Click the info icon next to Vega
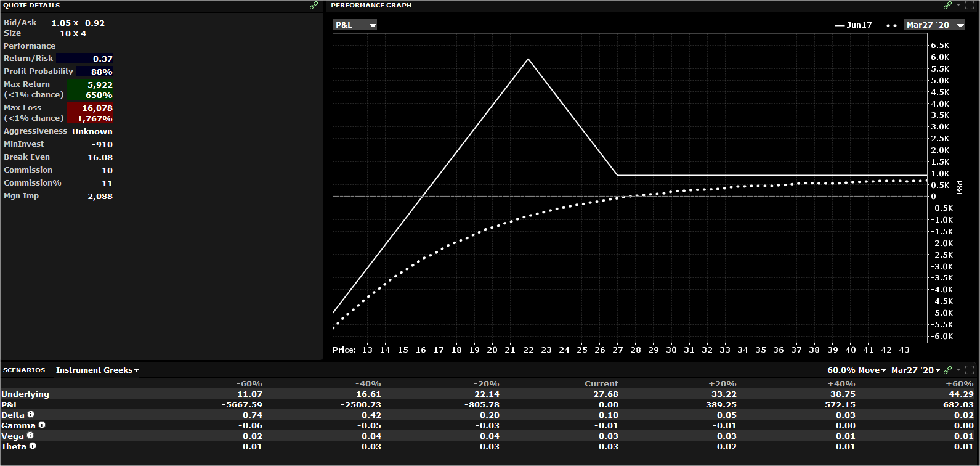Image resolution: width=980 pixels, height=466 pixels. point(30,436)
